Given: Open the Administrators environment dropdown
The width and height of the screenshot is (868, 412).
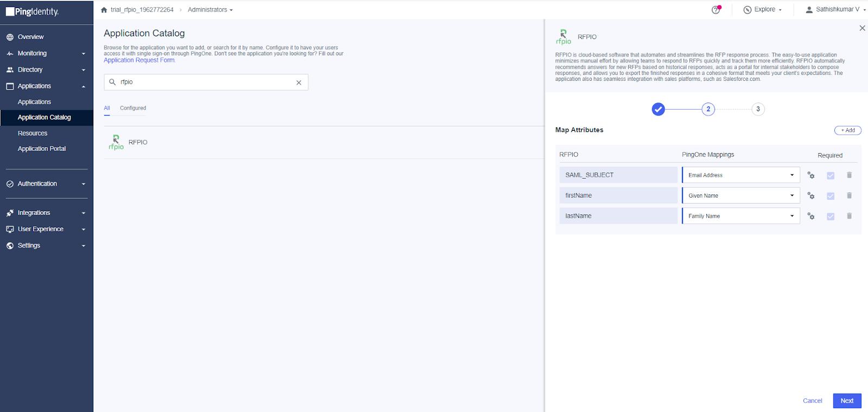Looking at the screenshot, I should click(x=210, y=10).
